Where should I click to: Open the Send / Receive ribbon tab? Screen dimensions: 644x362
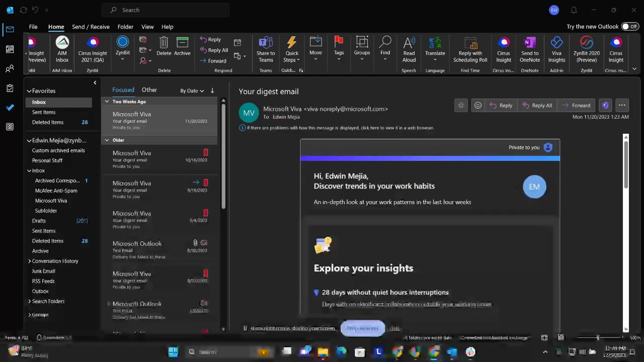(x=91, y=27)
